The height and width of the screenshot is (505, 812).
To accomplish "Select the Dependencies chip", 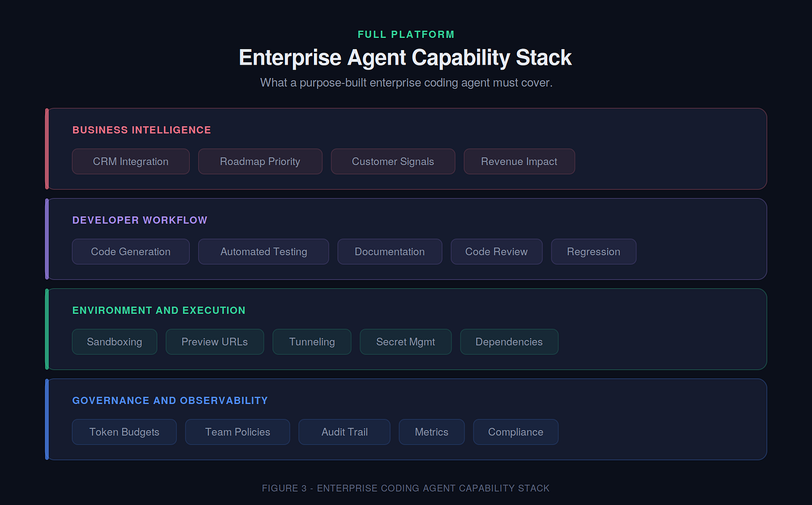I will tap(509, 342).
